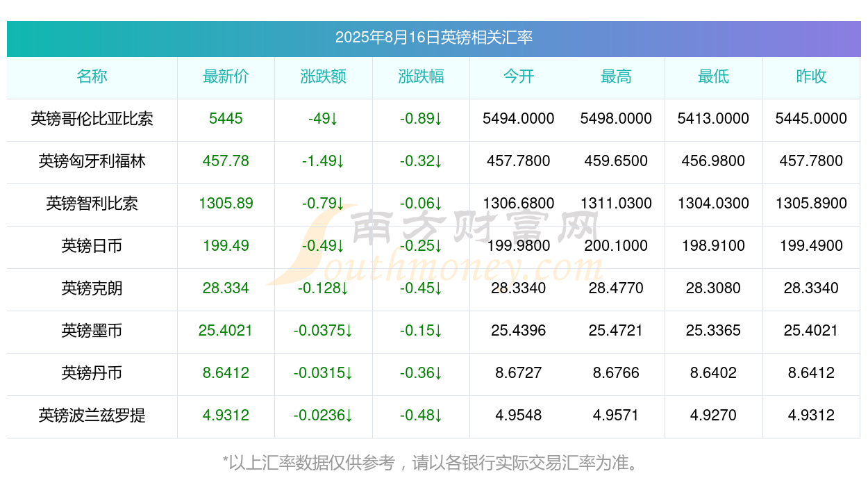This screenshot has width=868, height=485.
Task: Click the change value -0.0315↓
Action: click(324, 373)
